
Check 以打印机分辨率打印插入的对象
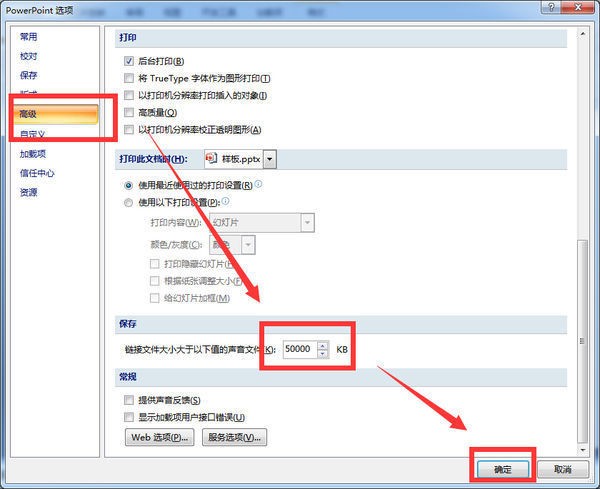(x=129, y=95)
